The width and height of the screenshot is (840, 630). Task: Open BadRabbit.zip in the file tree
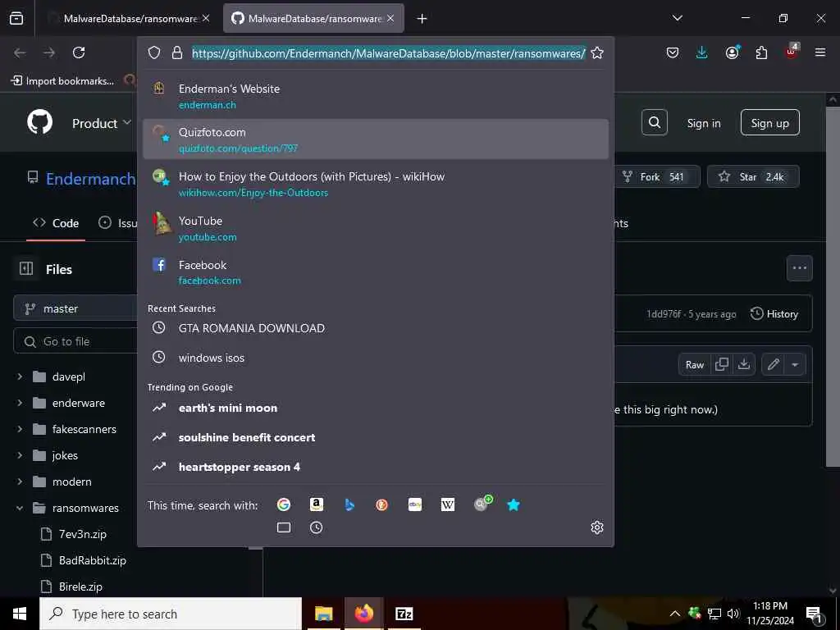click(x=92, y=560)
